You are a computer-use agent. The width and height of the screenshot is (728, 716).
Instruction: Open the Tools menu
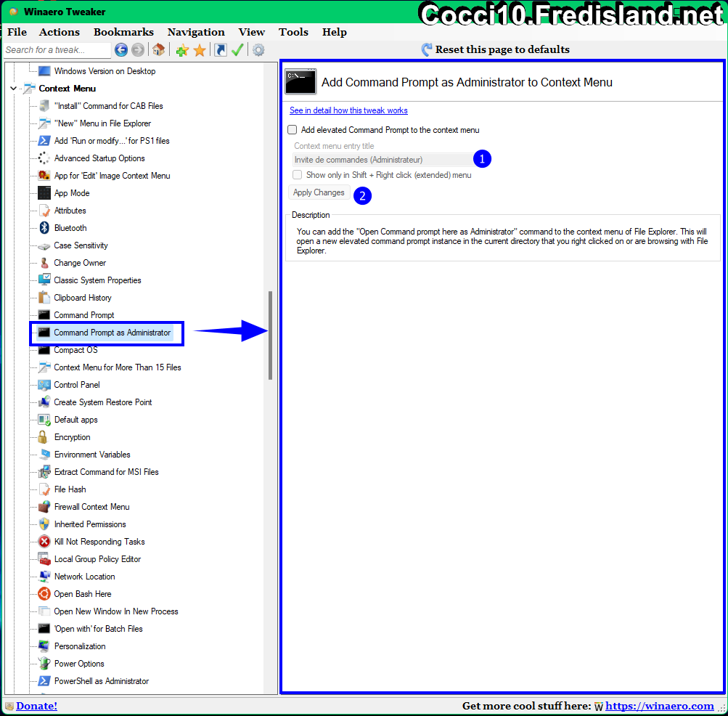pos(293,32)
